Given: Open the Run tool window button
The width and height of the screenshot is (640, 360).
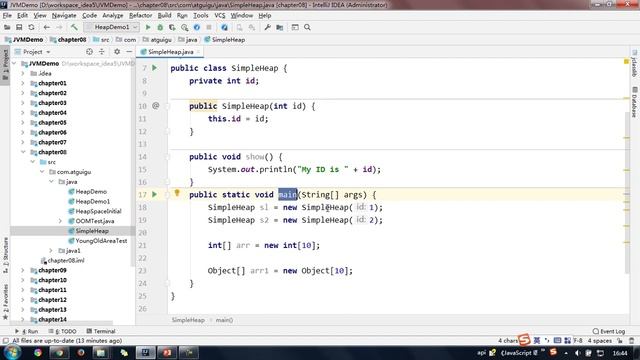Looking at the screenshot, I should pos(27,331).
